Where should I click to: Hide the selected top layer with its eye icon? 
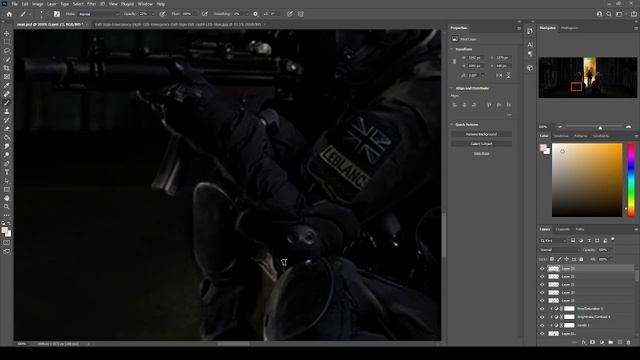pos(542,269)
